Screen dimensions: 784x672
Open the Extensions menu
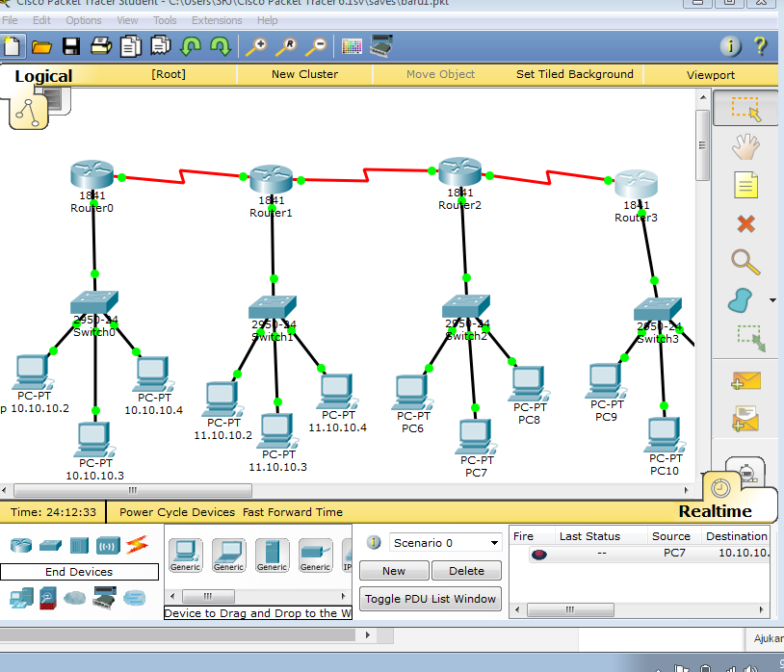(217, 20)
